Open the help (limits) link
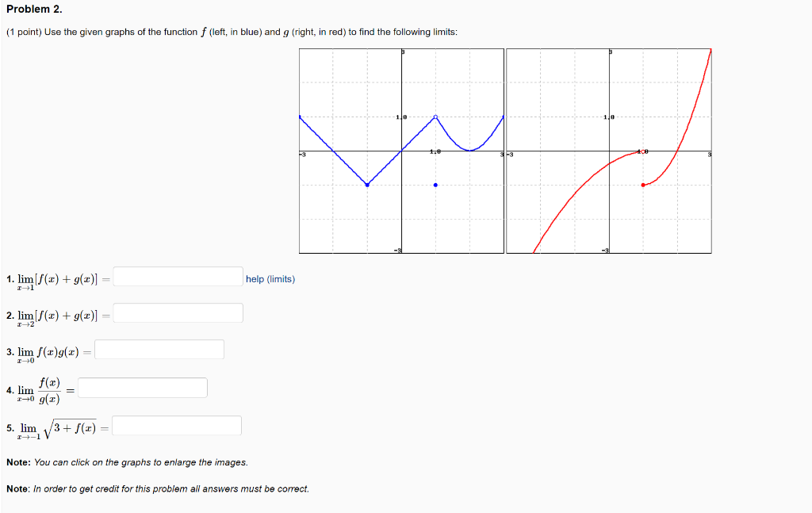812x513 pixels. pos(270,279)
